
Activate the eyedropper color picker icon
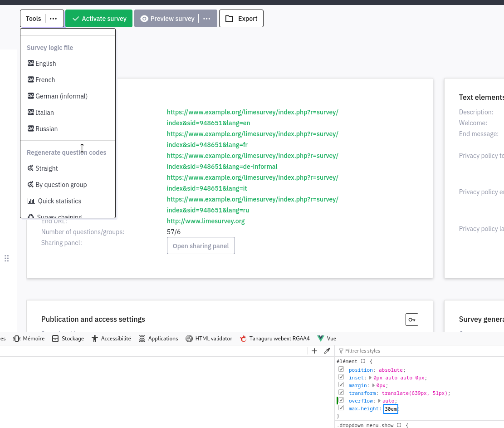[x=327, y=351]
